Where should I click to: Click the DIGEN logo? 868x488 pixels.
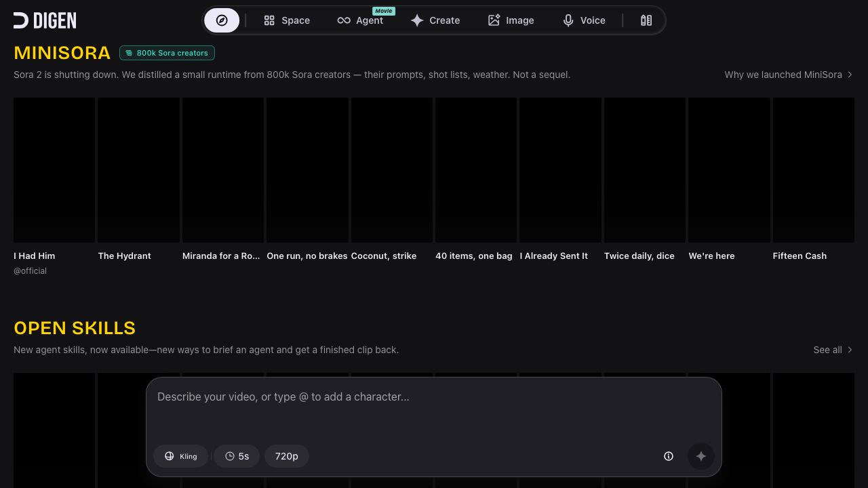tap(45, 20)
